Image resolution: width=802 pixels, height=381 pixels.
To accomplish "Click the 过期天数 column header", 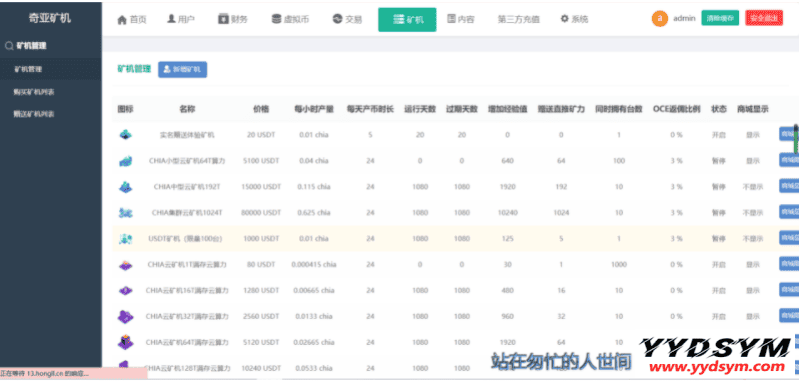I will [x=462, y=109].
